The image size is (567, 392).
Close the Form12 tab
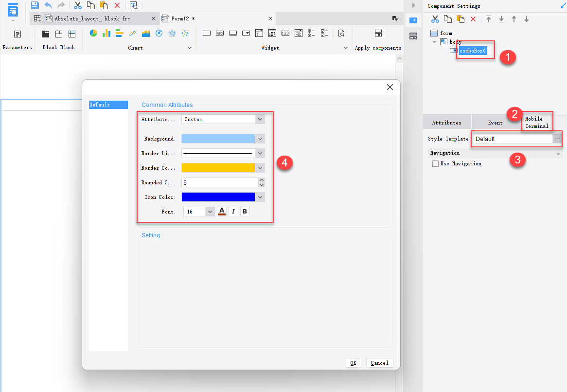click(270, 18)
